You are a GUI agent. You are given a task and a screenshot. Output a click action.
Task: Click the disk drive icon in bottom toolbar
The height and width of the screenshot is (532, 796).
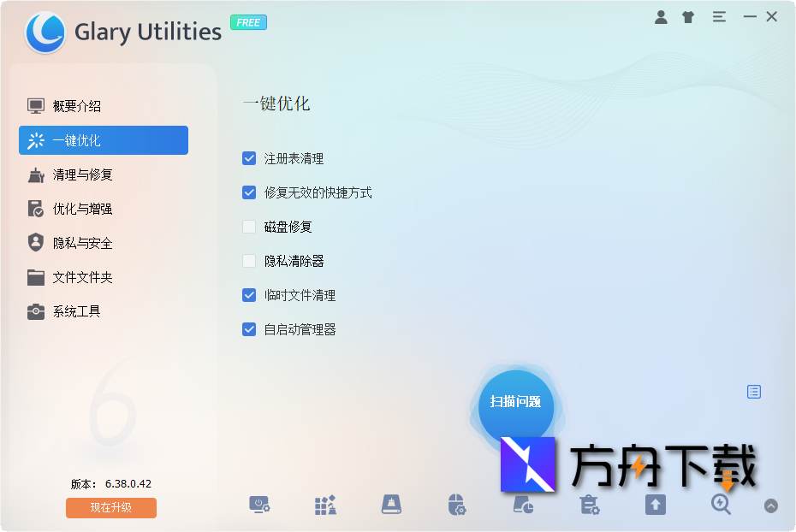pos(390,505)
